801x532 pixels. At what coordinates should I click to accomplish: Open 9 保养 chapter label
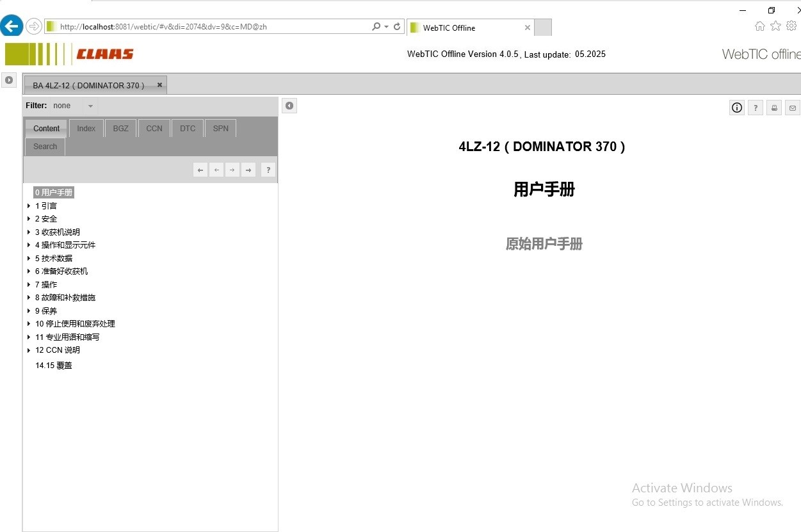pyautogui.click(x=46, y=311)
